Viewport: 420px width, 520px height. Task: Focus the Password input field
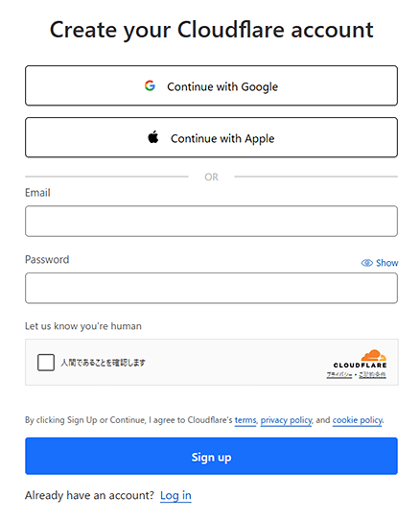(211, 288)
